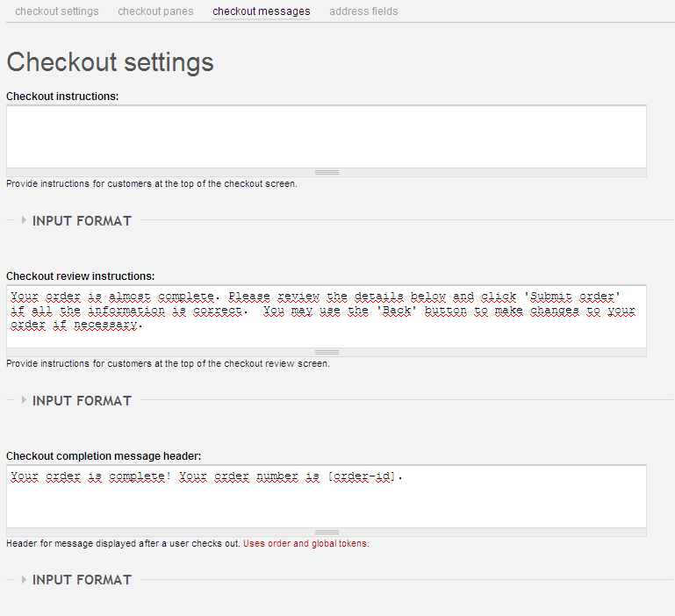Grab resize handle under review instructions box
The image size is (675, 616).
click(327, 353)
